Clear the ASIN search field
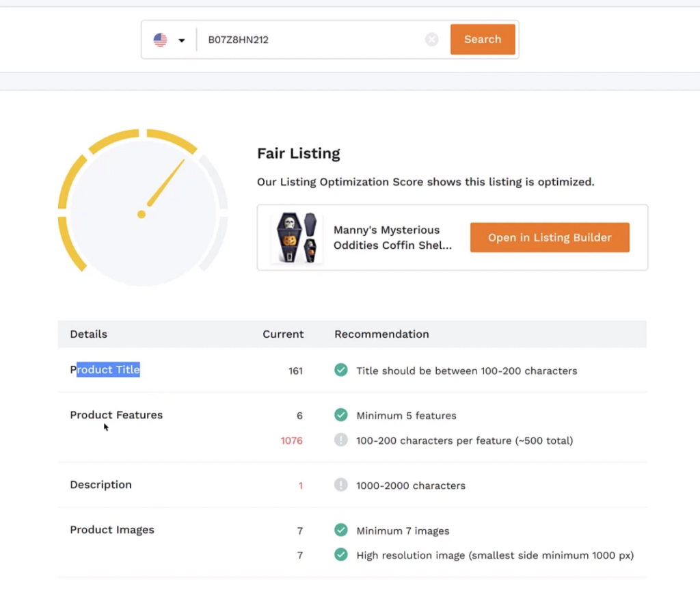This screenshot has width=700, height=601. click(431, 40)
